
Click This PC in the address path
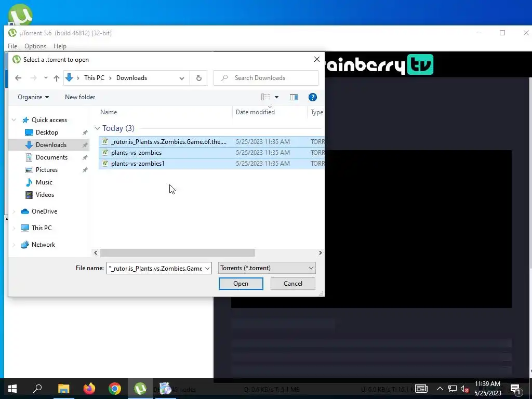click(x=95, y=78)
